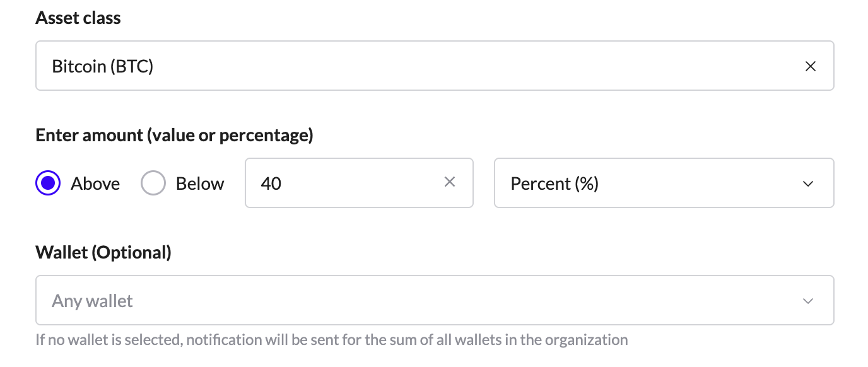Select the Above radio button circle
Viewport: 868px width, 367px height.
pyautogui.click(x=48, y=183)
